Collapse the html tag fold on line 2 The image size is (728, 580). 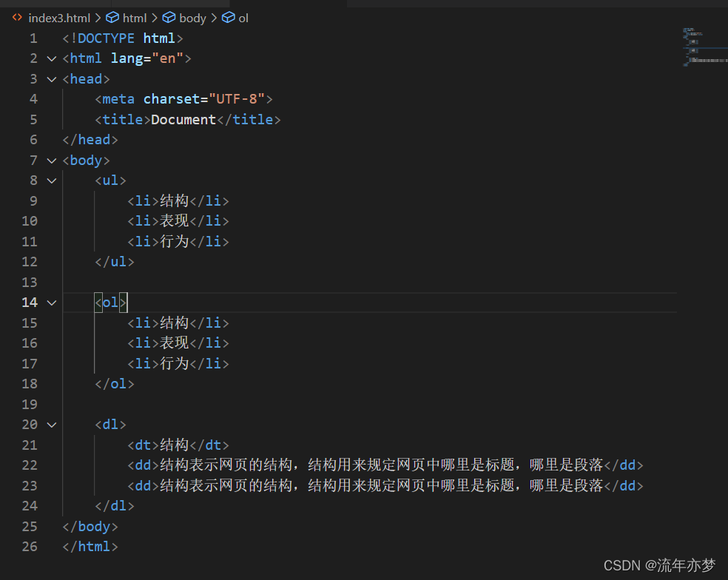tap(52, 58)
